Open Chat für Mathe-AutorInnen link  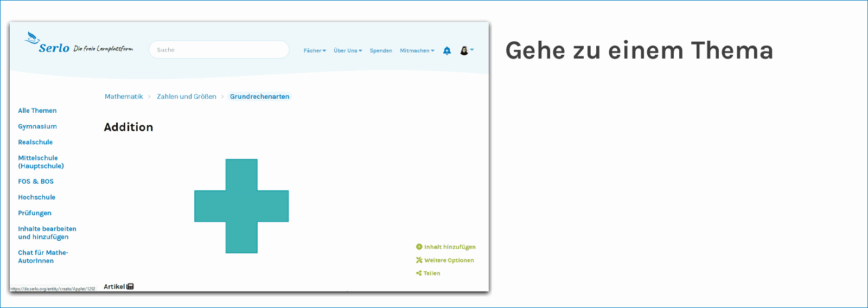click(43, 256)
